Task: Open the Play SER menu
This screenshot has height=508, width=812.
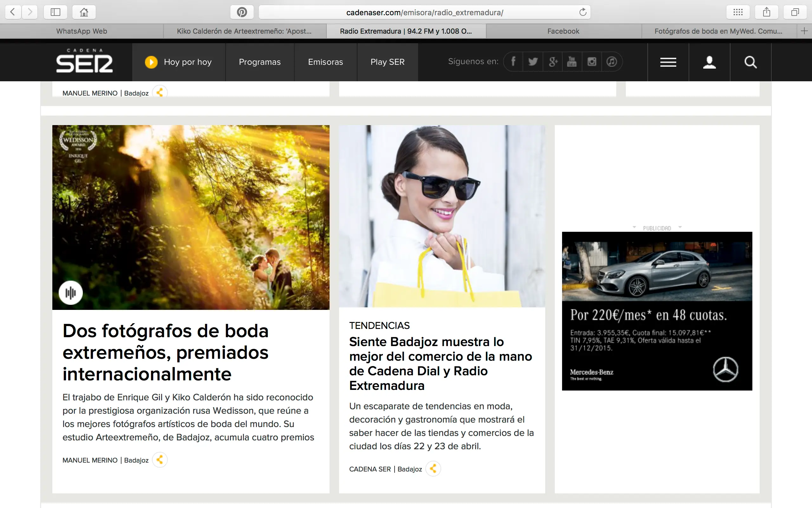Action: (x=388, y=62)
